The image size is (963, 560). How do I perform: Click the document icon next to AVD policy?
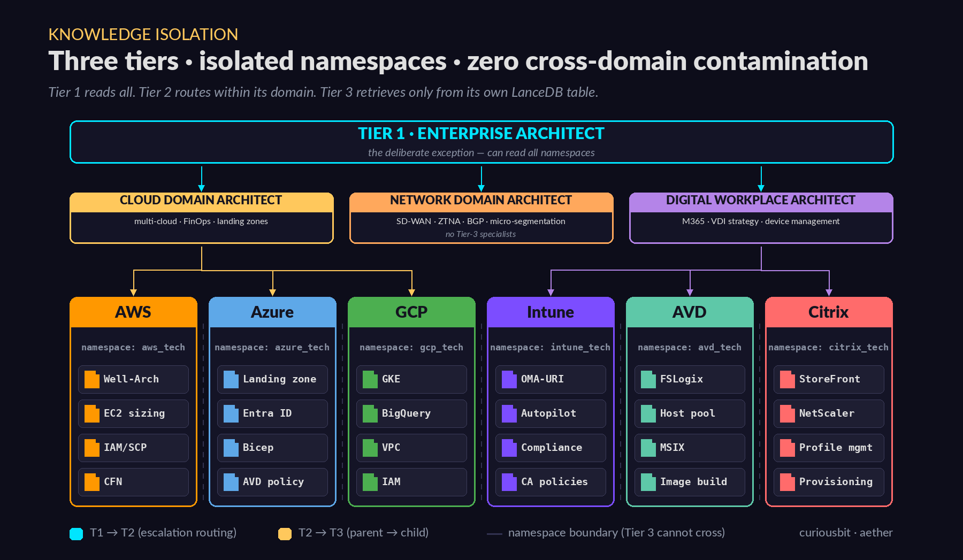231,482
